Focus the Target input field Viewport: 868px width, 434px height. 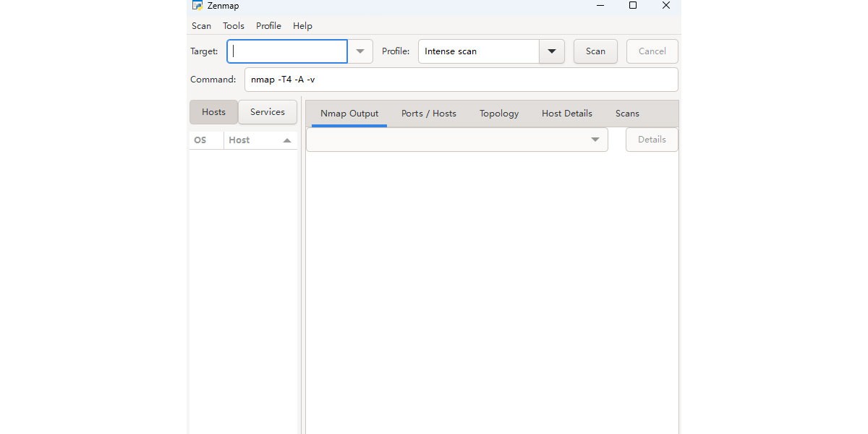coord(287,51)
